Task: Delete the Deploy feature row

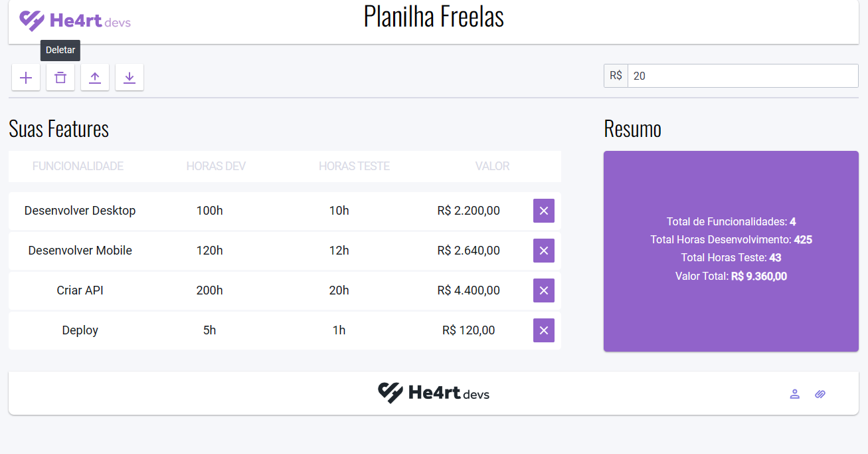Action: pos(543,330)
